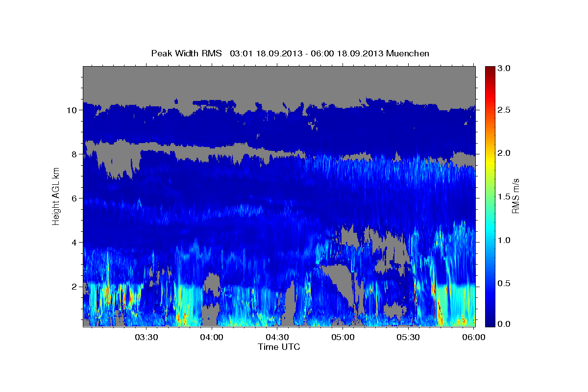The height and width of the screenshot is (392, 588).
Task: Click the 'RMS m/s' colorbar label
Action: pos(515,196)
